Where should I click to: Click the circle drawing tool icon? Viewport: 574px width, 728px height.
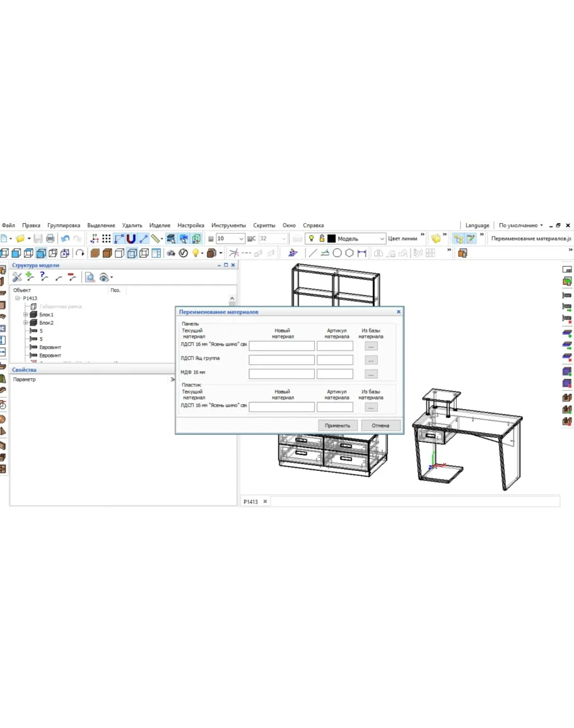click(337, 253)
